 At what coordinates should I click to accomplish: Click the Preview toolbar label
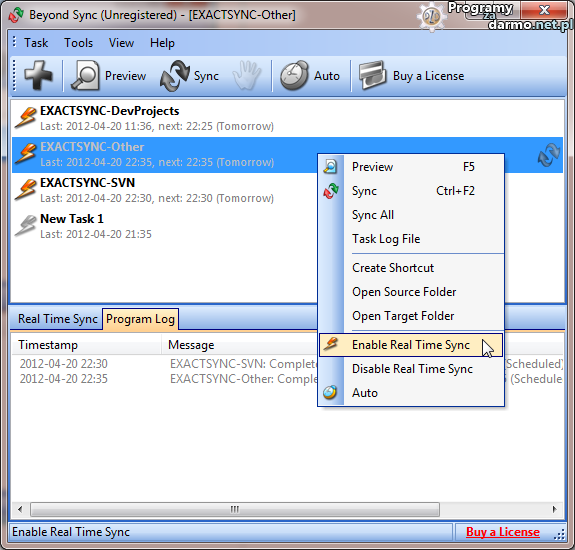pos(125,76)
